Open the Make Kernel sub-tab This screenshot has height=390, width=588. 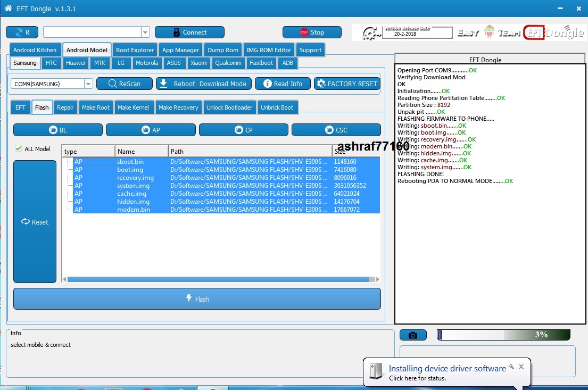133,107
